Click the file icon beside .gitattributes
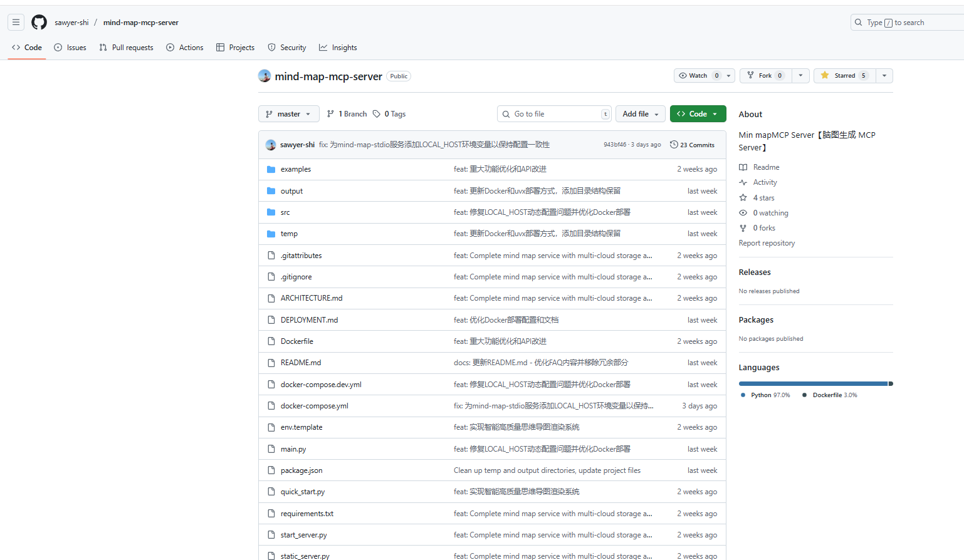Viewport: 964px width, 560px height. click(x=271, y=256)
